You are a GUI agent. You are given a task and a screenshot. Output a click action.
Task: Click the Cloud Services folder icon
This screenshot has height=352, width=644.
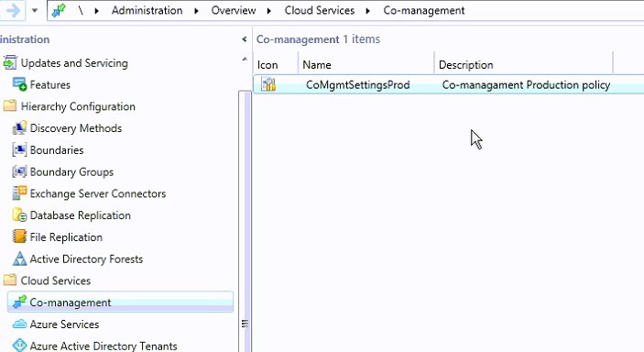(10, 280)
